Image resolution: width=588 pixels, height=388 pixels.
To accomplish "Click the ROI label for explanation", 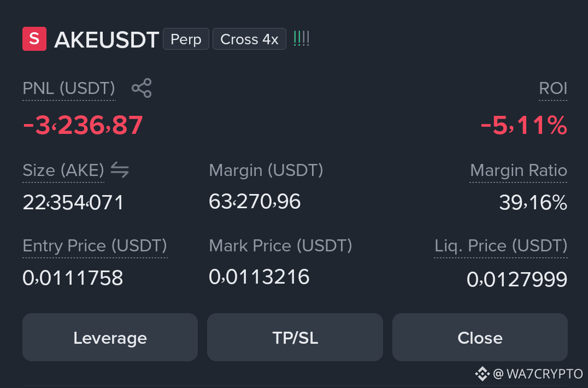I will pos(553,89).
